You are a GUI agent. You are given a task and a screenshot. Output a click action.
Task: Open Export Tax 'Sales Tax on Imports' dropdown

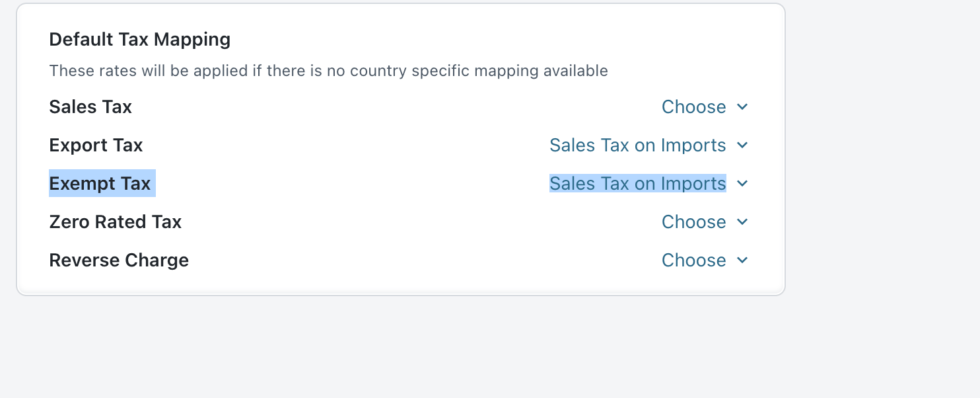point(637,145)
